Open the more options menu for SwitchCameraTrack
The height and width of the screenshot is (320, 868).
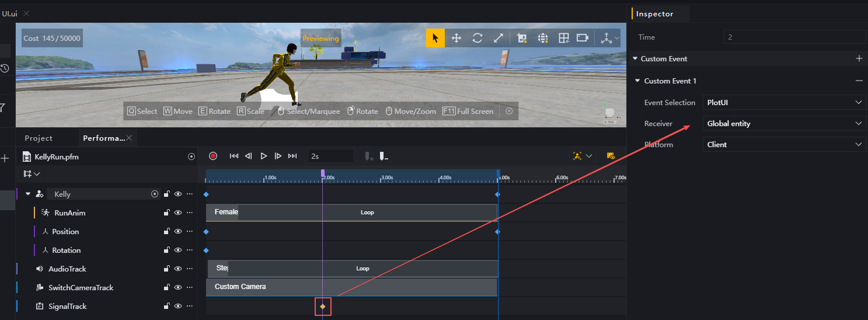coord(189,288)
